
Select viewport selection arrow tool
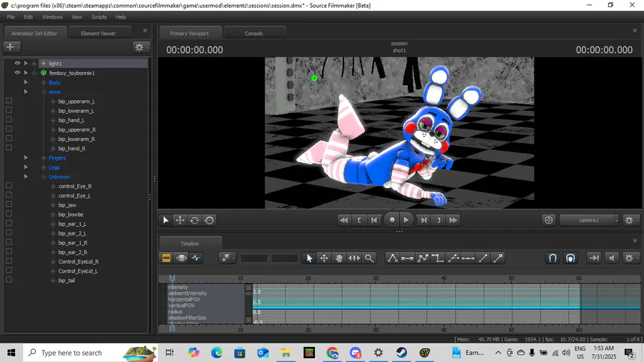165,220
